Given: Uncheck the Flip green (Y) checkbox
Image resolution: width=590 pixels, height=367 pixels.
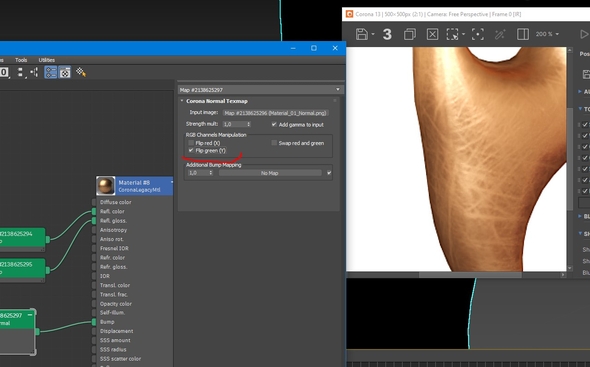Looking at the screenshot, I should [x=191, y=150].
